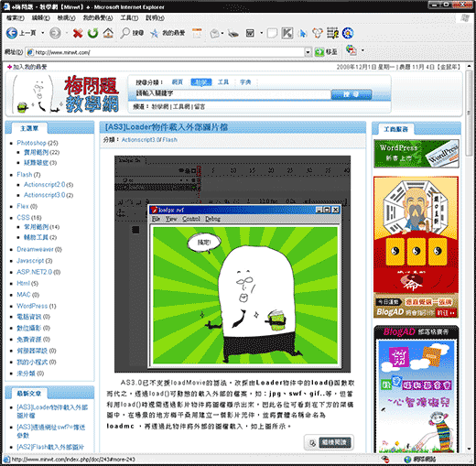Click the translate icon beside the Go button

(x=352, y=50)
